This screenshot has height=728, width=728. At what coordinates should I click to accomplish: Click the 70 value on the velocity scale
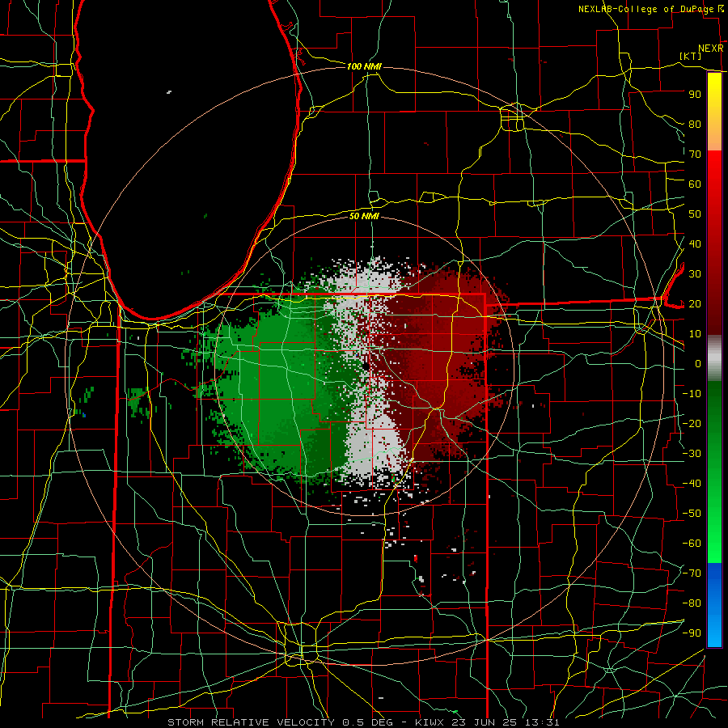[695, 154]
